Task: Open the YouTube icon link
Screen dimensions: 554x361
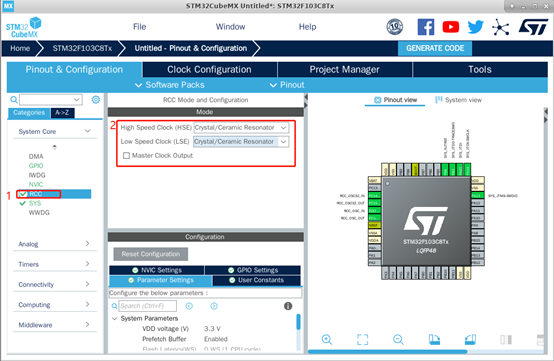Action: click(451, 27)
